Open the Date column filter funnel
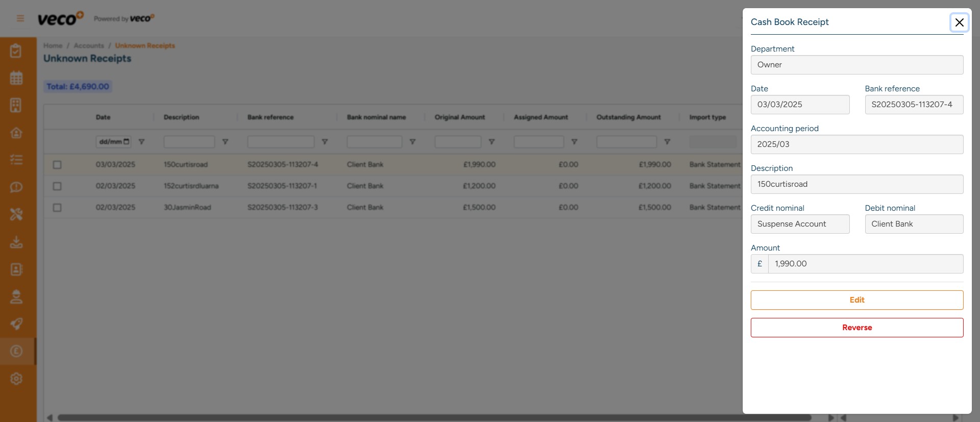The height and width of the screenshot is (422, 980). [142, 142]
